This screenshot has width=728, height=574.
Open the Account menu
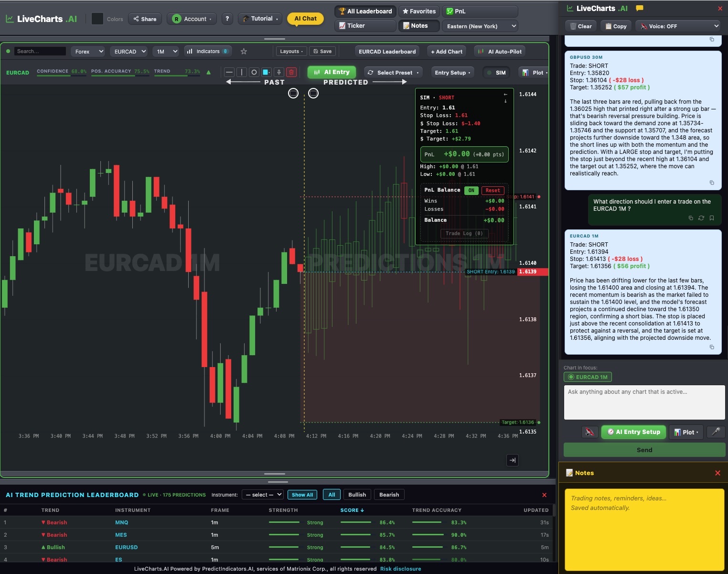coord(192,19)
